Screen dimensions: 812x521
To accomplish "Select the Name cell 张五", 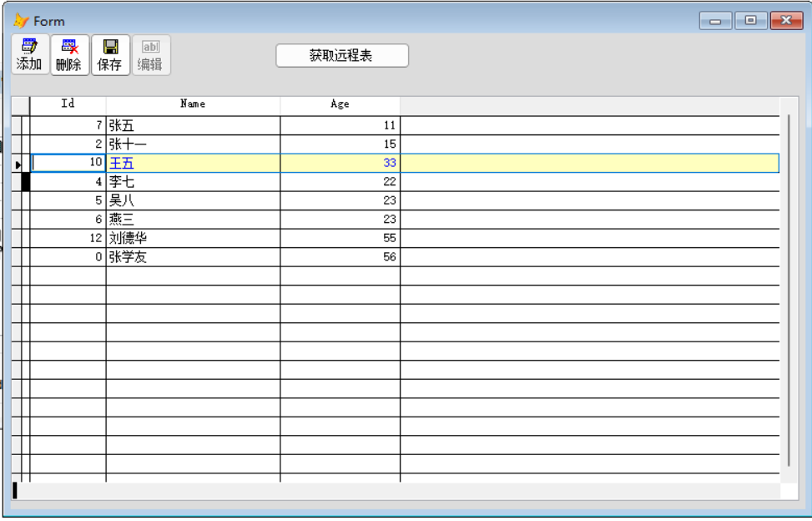I will pos(193,125).
